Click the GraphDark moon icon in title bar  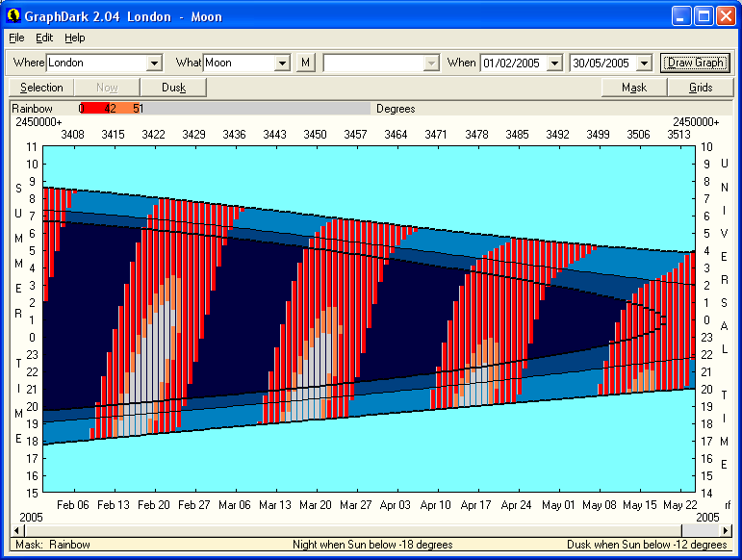(13, 16)
